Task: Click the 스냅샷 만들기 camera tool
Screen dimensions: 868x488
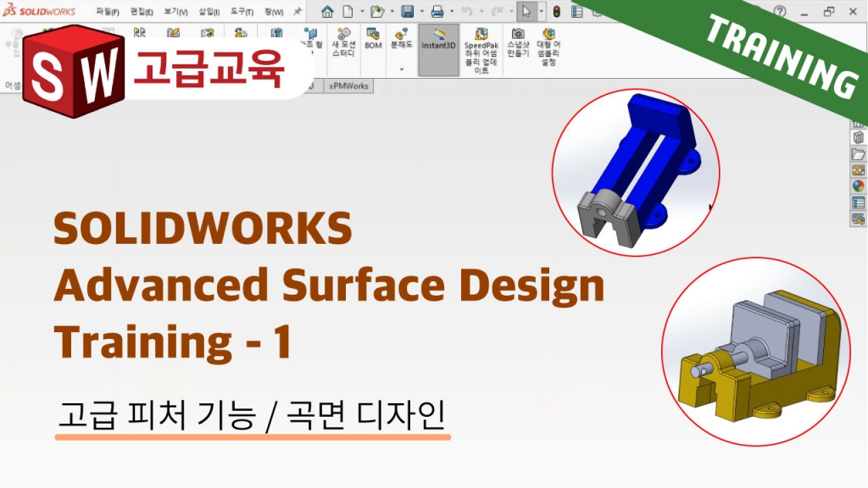Action: coord(518,42)
